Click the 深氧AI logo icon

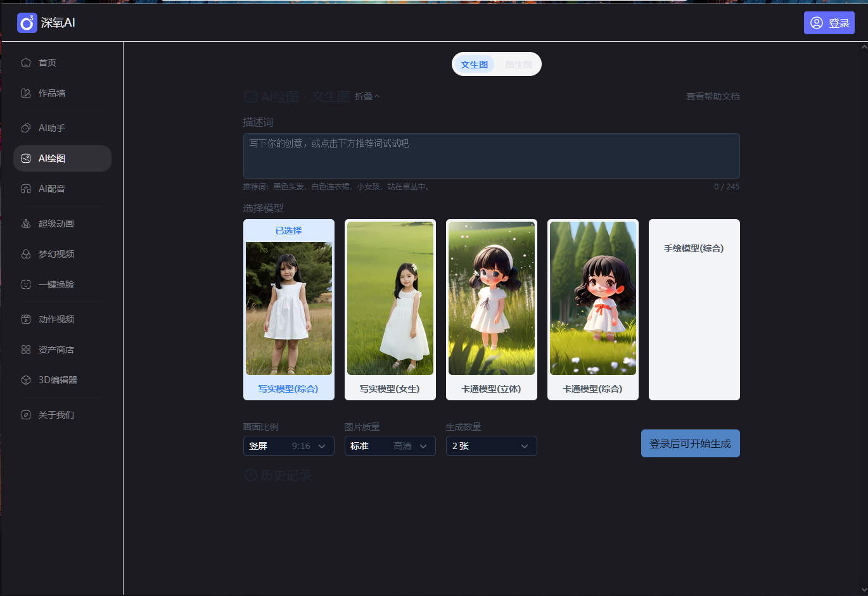tap(27, 23)
